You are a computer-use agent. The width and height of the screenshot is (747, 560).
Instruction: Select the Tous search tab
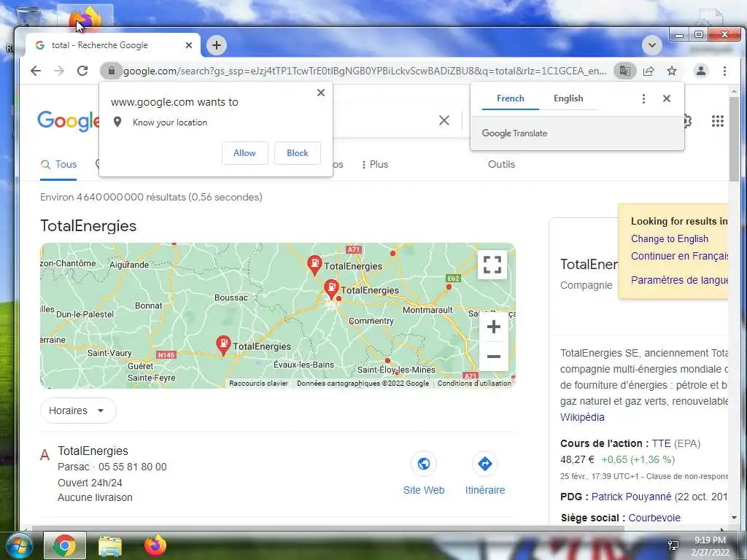pos(58,164)
